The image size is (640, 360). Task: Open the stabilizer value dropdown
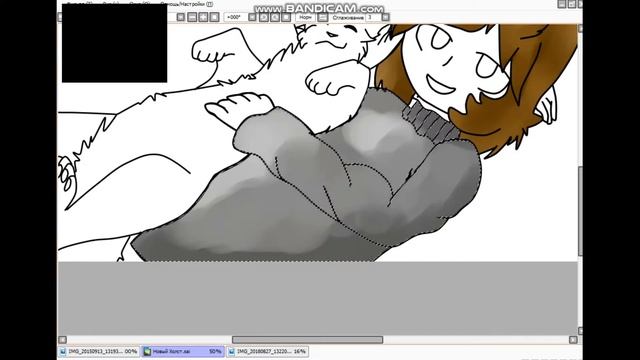[x=385, y=17]
